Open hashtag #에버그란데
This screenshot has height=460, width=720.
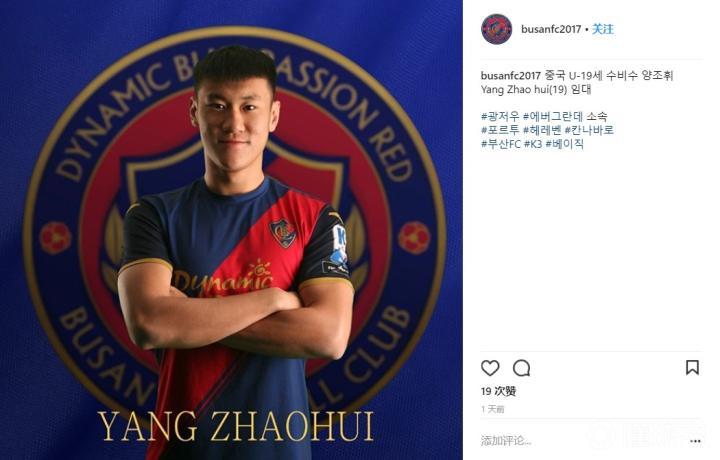(x=553, y=116)
